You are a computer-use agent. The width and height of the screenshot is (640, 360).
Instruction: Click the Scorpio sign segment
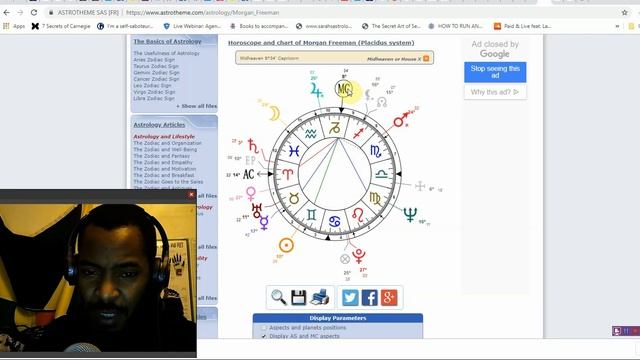point(376,151)
